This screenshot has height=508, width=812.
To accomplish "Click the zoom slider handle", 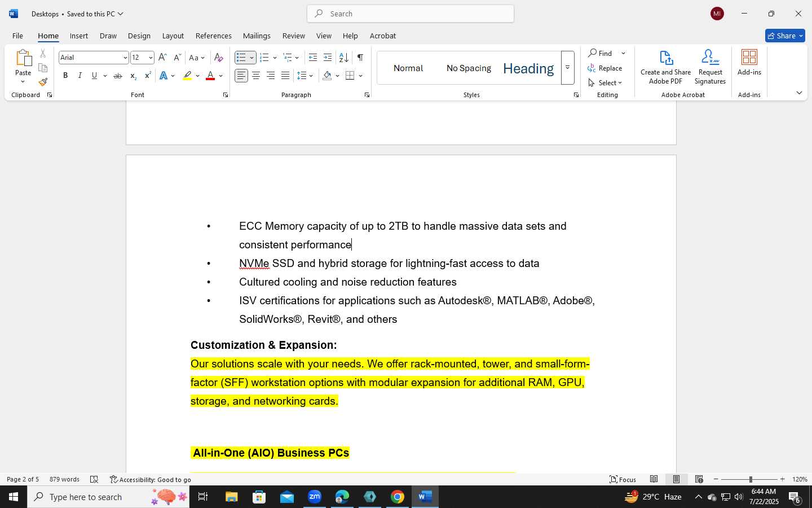I will [x=751, y=479].
